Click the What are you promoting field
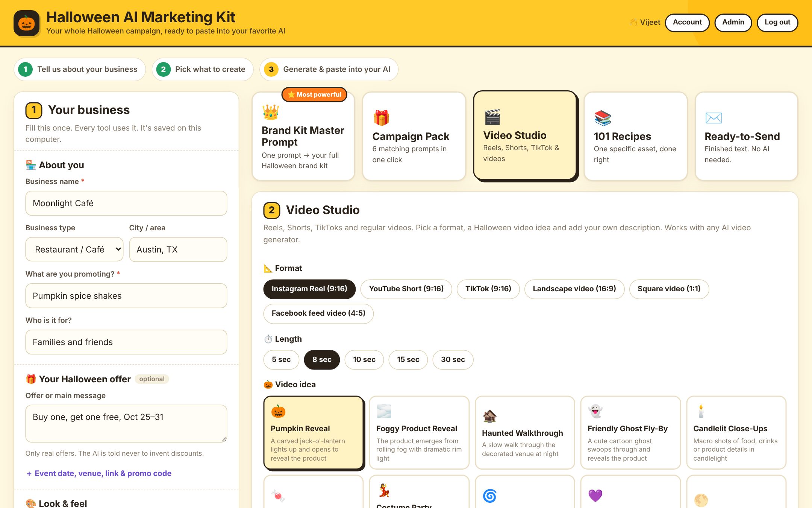Image resolution: width=812 pixels, height=508 pixels. [x=126, y=296]
